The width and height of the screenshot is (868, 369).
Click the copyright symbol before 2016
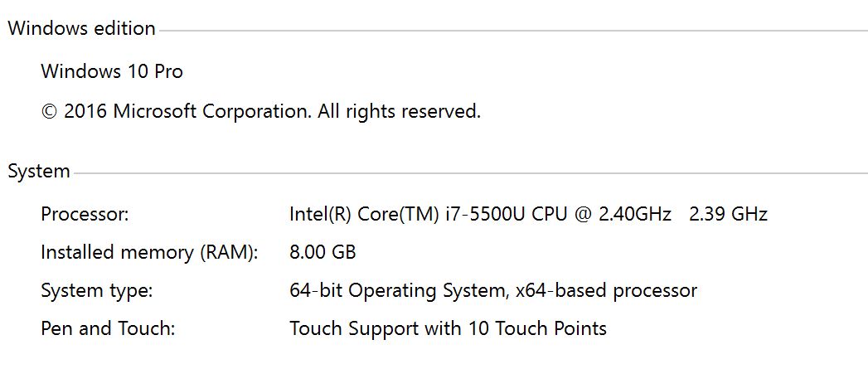(x=49, y=111)
